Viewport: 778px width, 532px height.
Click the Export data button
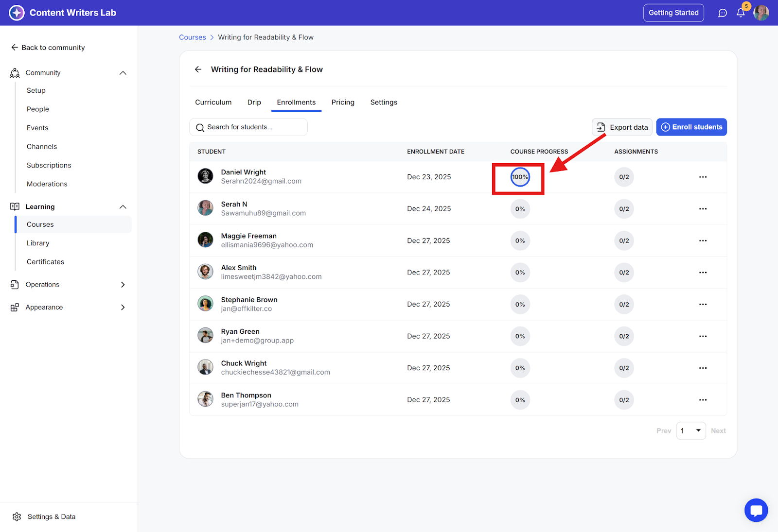(622, 127)
